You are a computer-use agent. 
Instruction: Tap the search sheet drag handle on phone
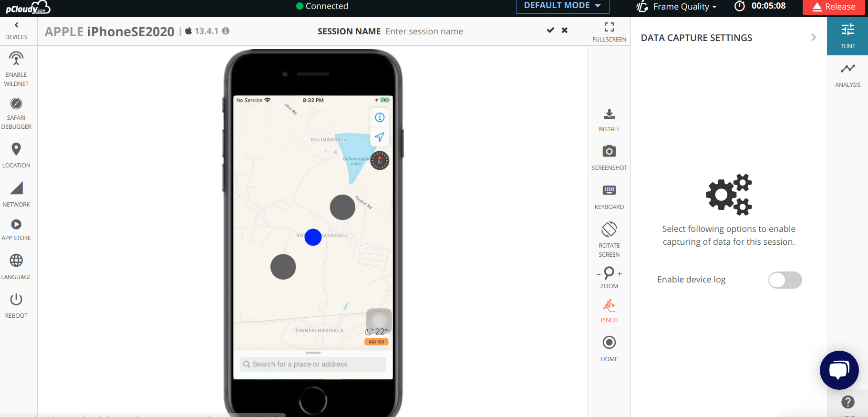click(x=313, y=353)
